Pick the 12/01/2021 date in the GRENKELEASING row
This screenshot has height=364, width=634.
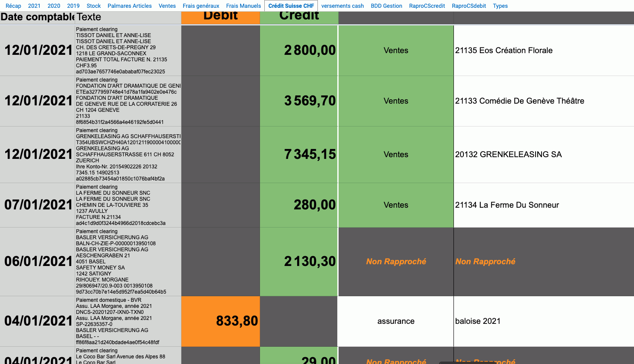pos(37,155)
